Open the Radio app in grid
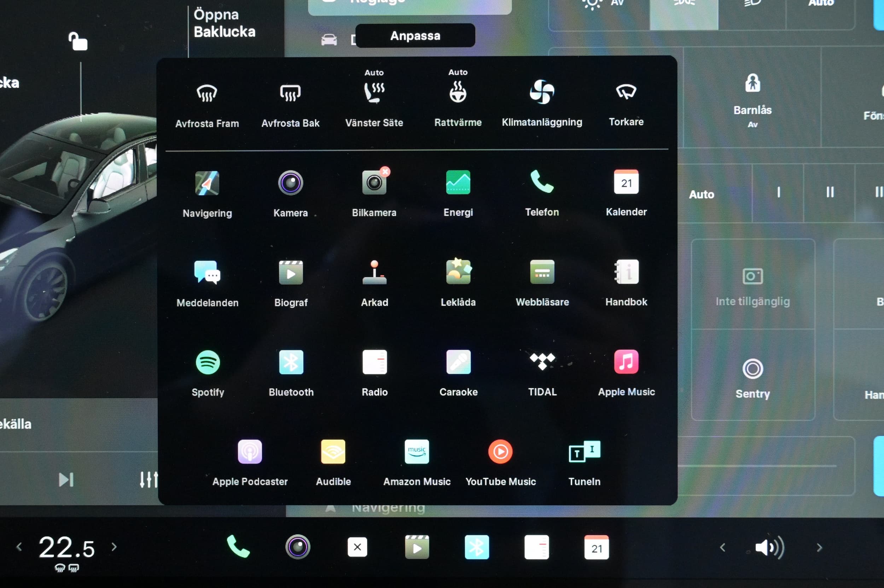Viewport: 884px width, 588px height. [x=375, y=362]
